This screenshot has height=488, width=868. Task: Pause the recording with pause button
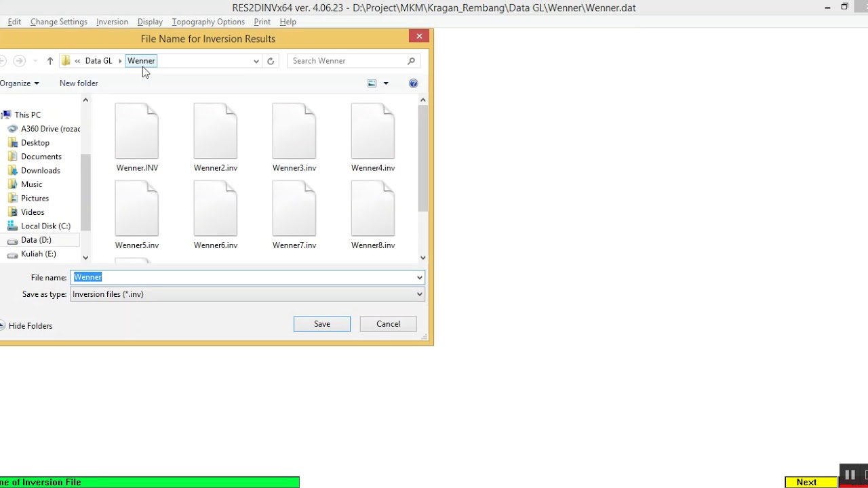click(x=850, y=474)
